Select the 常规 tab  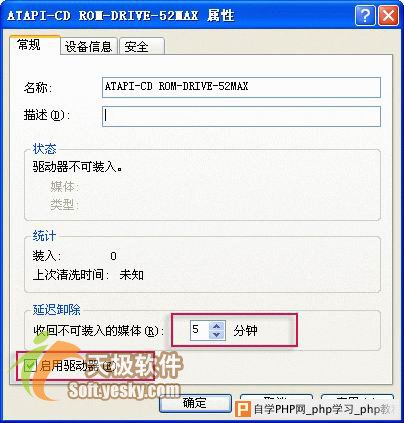(34, 45)
